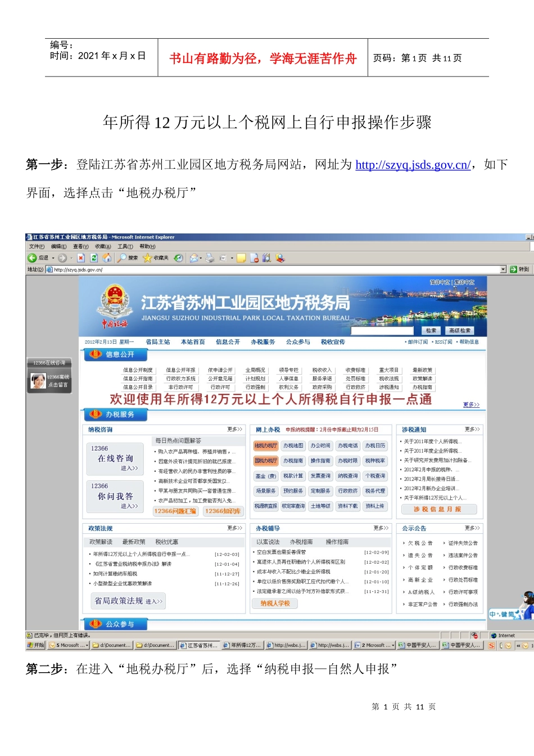
Task: Open the 最新政策 tab in 政策法规
Action: click(x=134, y=542)
